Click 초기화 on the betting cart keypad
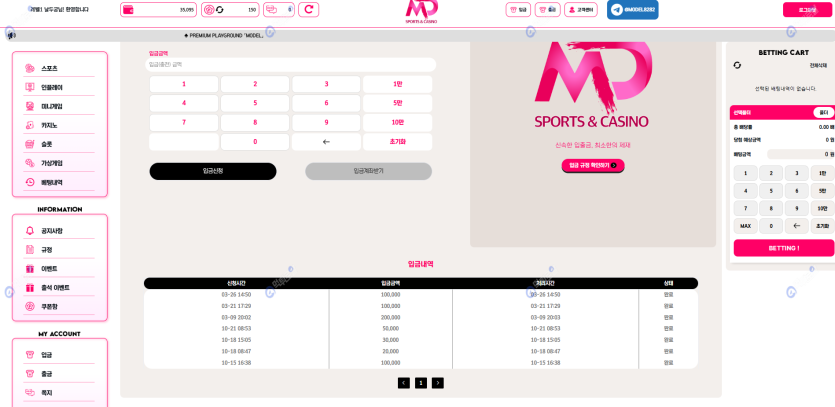The width and height of the screenshot is (835, 407). point(822,226)
